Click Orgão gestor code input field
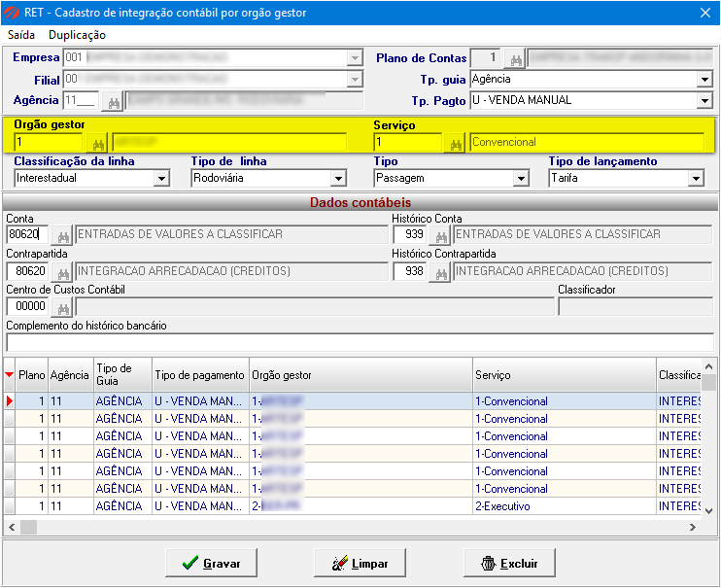Viewport: 721px width, 588px height. (x=49, y=143)
